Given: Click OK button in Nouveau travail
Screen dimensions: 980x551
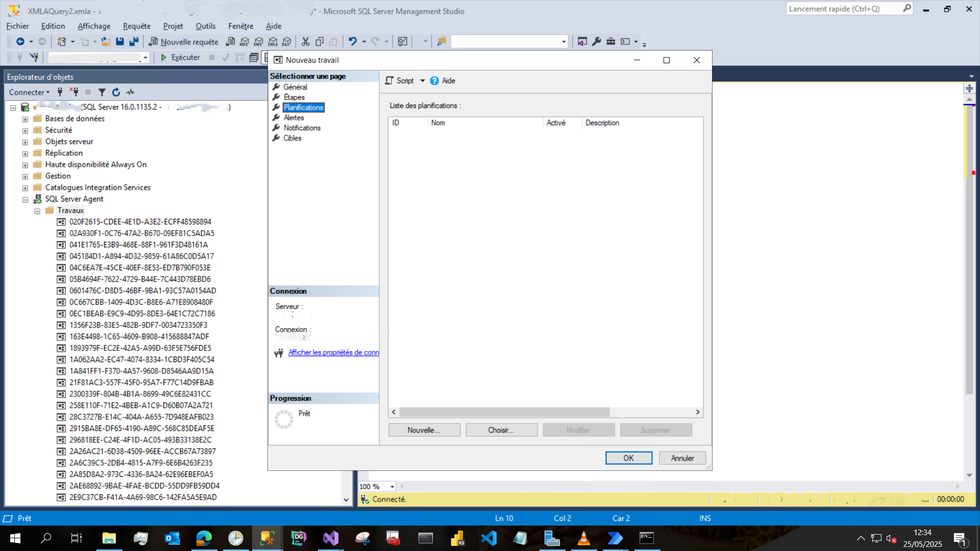Looking at the screenshot, I should coord(629,458).
